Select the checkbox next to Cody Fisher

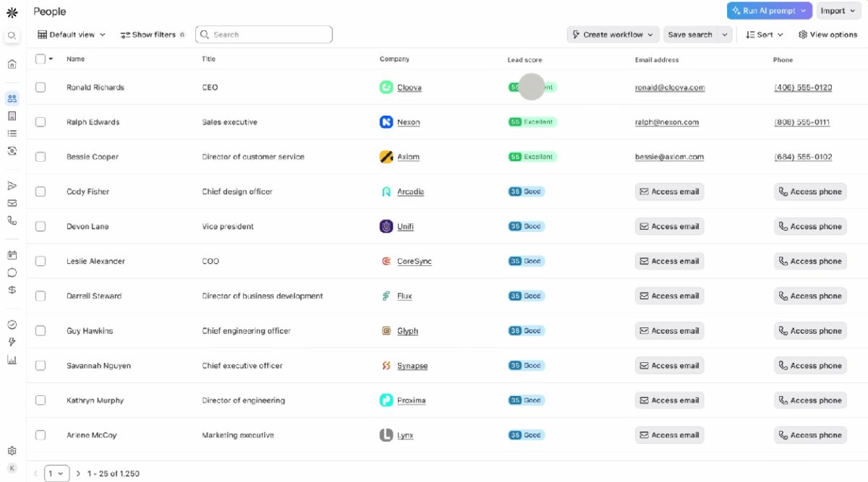tap(41, 191)
